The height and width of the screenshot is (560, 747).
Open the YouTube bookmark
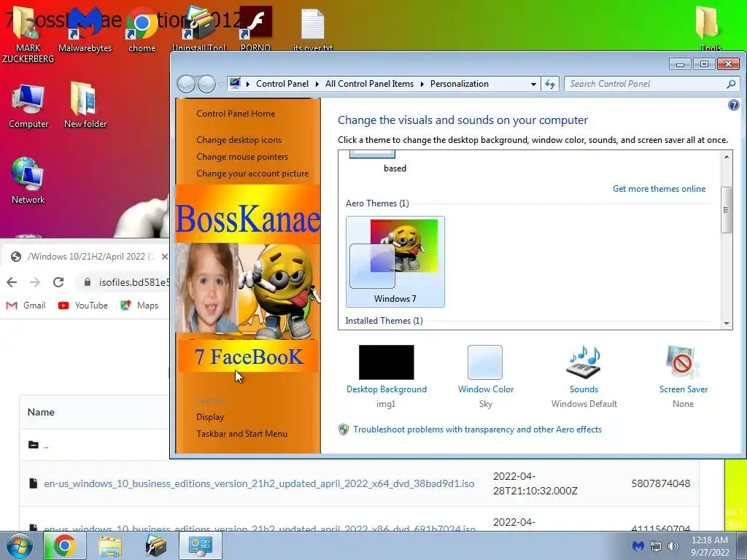click(82, 306)
